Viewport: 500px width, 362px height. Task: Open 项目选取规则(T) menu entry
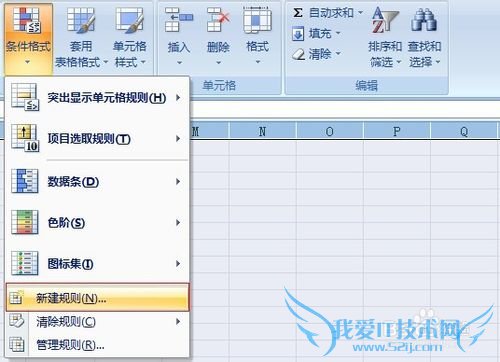click(x=97, y=138)
